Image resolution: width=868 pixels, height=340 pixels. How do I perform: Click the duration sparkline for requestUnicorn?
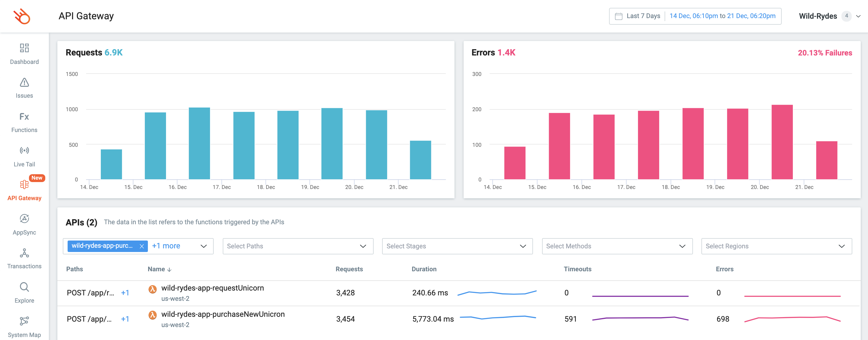tap(497, 293)
